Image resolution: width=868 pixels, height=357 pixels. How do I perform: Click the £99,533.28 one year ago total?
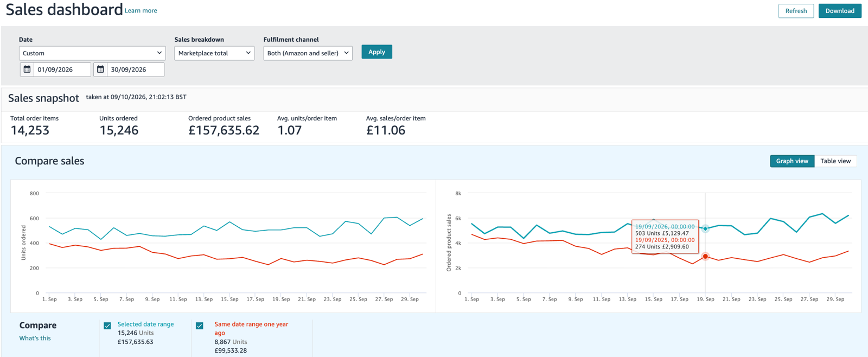pyautogui.click(x=231, y=350)
